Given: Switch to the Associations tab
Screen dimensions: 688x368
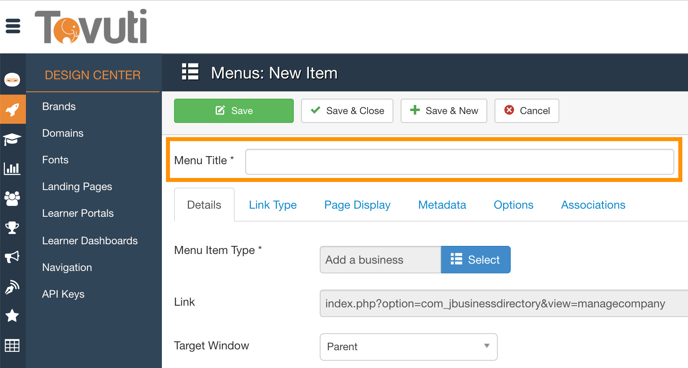Looking at the screenshot, I should click(593, 205).
